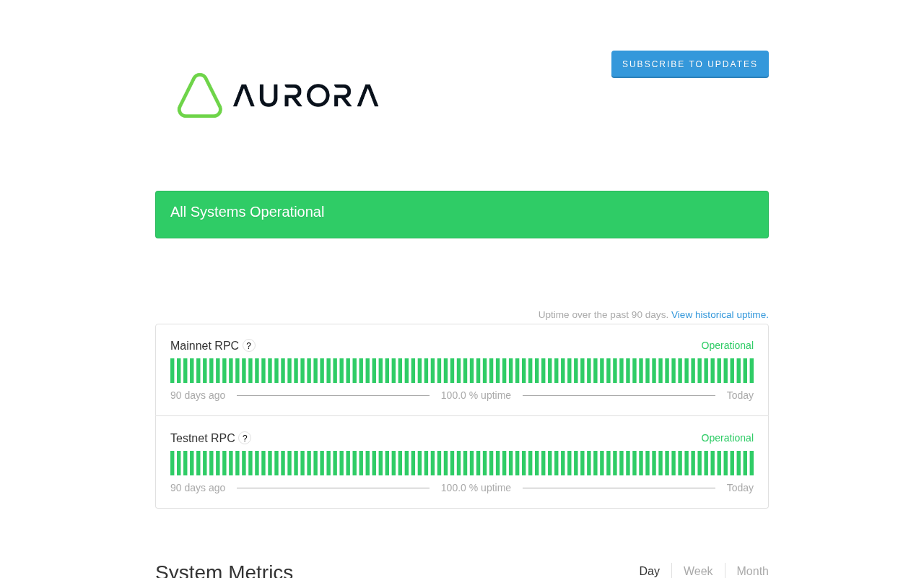
Task: Click the System Metrics heading
Action: [224, 571]
